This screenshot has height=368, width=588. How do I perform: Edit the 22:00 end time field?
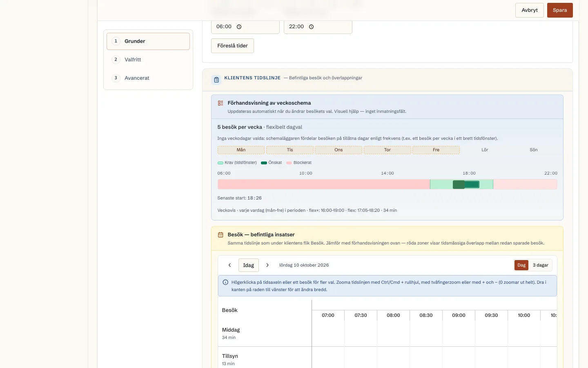(318, 27)
